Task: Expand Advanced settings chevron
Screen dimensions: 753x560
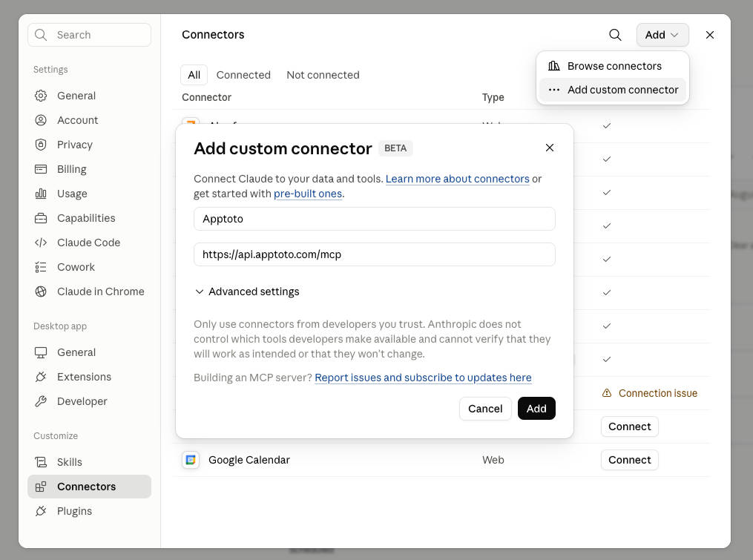Action: [x=200, y=291]
